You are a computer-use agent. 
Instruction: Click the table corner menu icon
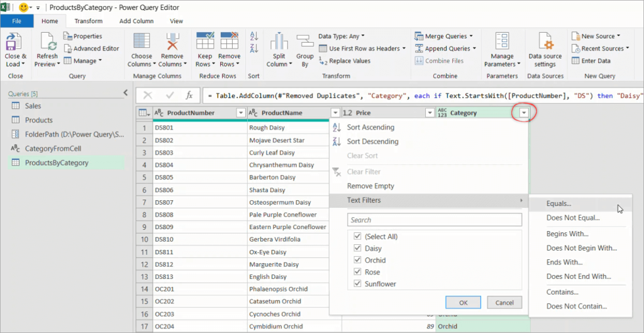[x=144, y=113]
